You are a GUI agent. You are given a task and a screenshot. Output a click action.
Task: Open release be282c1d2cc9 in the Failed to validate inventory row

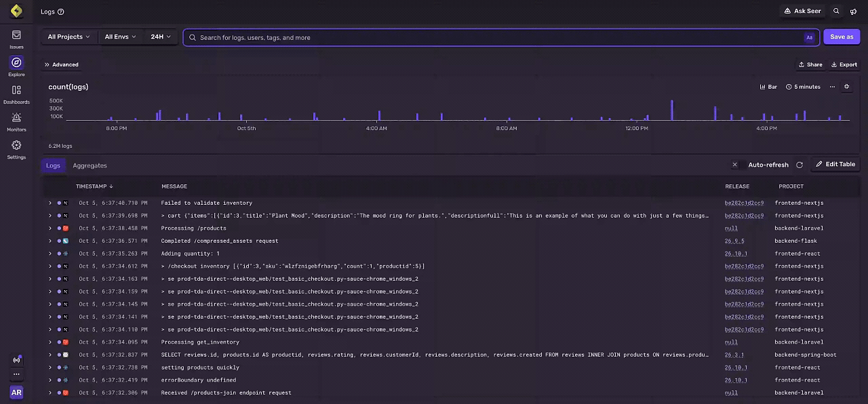click(x=744, y=203)
